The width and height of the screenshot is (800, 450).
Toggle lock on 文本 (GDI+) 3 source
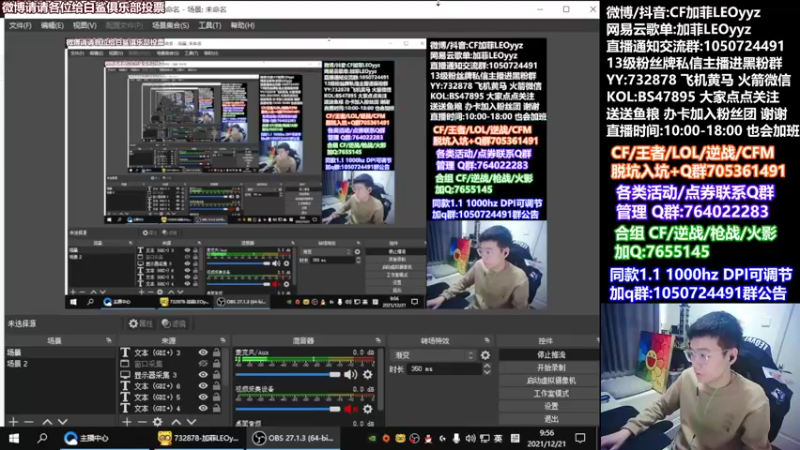(x=216, y=353)
